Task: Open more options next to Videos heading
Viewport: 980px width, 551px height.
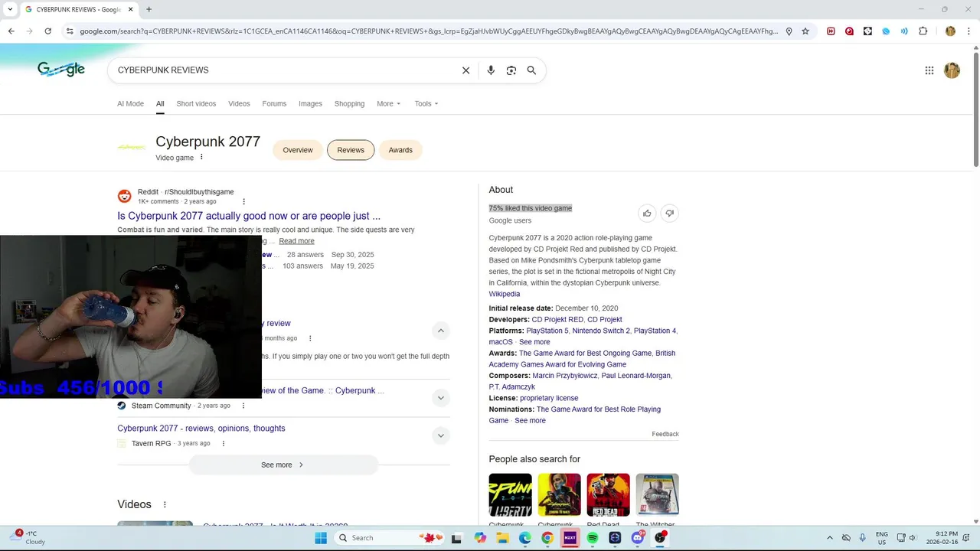Action: pos(164,505)
